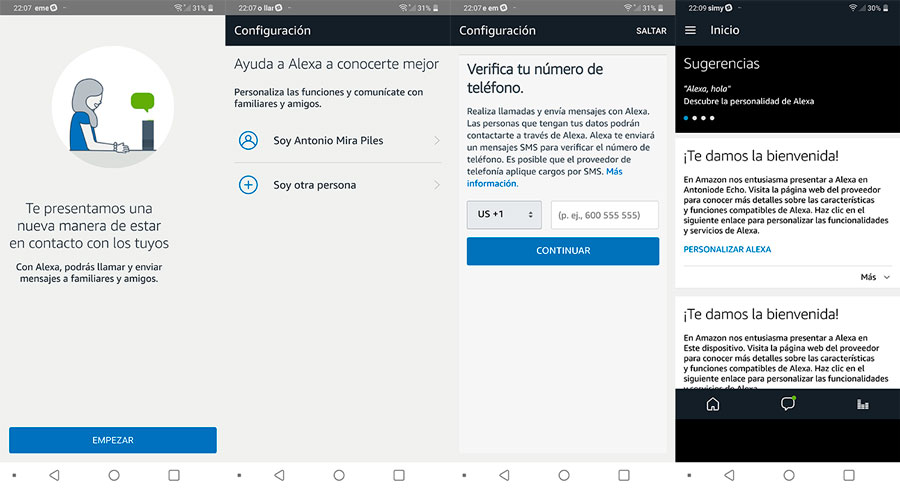Image resolution: width=900 pixels, height=488 pixels.
Task: Click the plus icon beside Soy otra persona
Action: [248, 185]
